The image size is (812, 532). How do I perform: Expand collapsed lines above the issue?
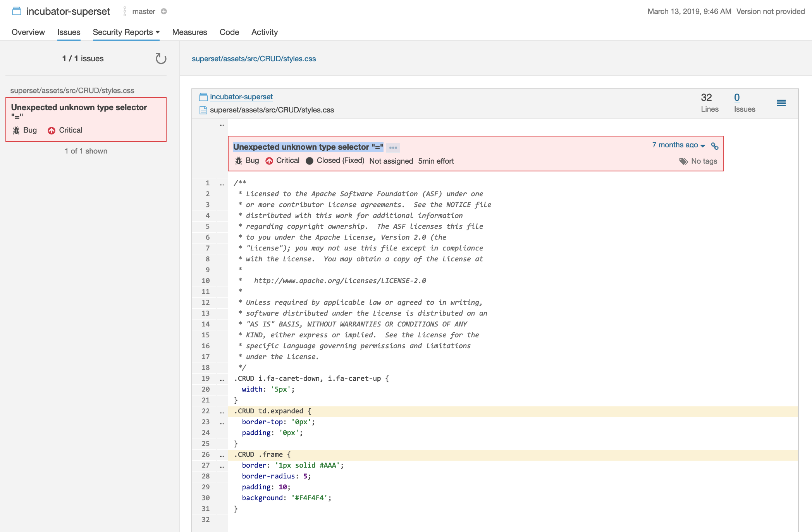click(x=222, y=125)
